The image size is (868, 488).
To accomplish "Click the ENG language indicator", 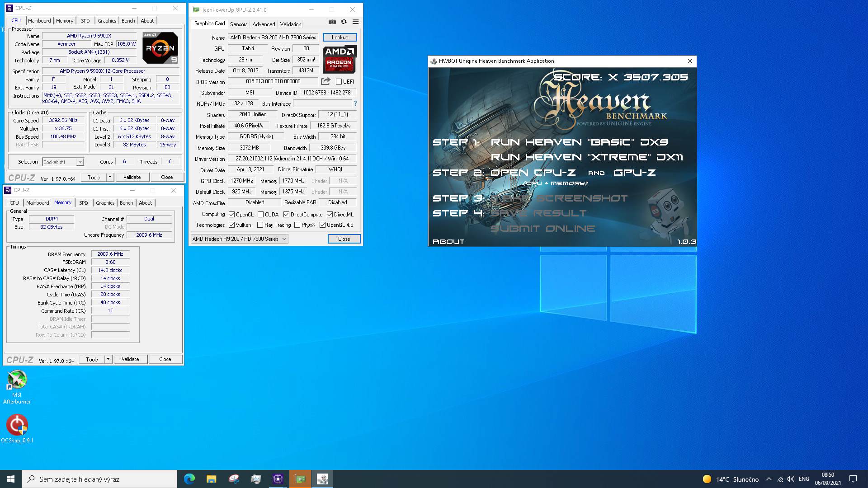I will (x=804, y=479).
